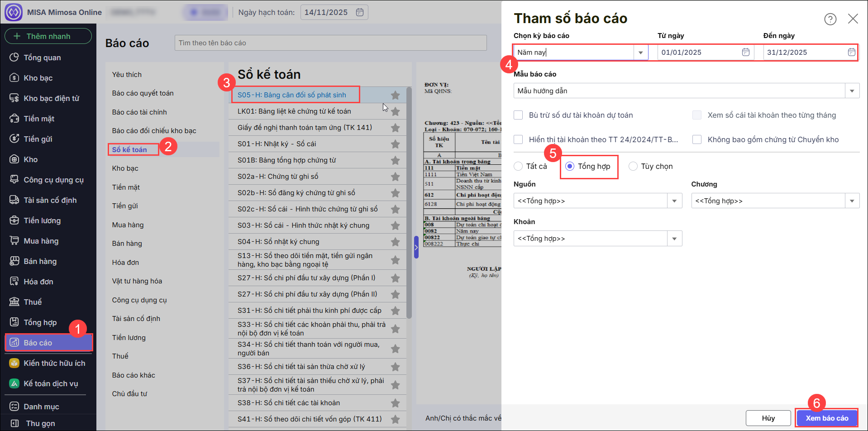Click the MISA Mimosa Online logo
The width and height of the screenshot is (868, 431).
14,12
